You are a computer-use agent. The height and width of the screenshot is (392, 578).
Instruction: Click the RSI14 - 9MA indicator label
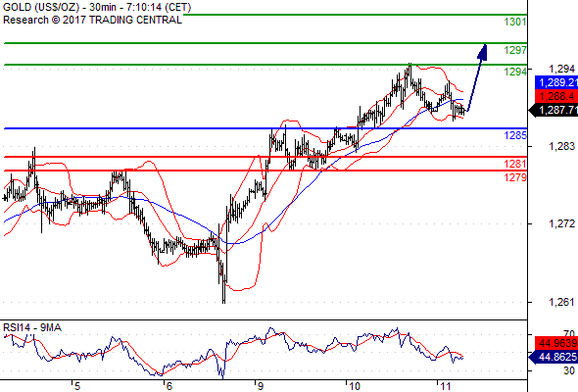point(32,327)
